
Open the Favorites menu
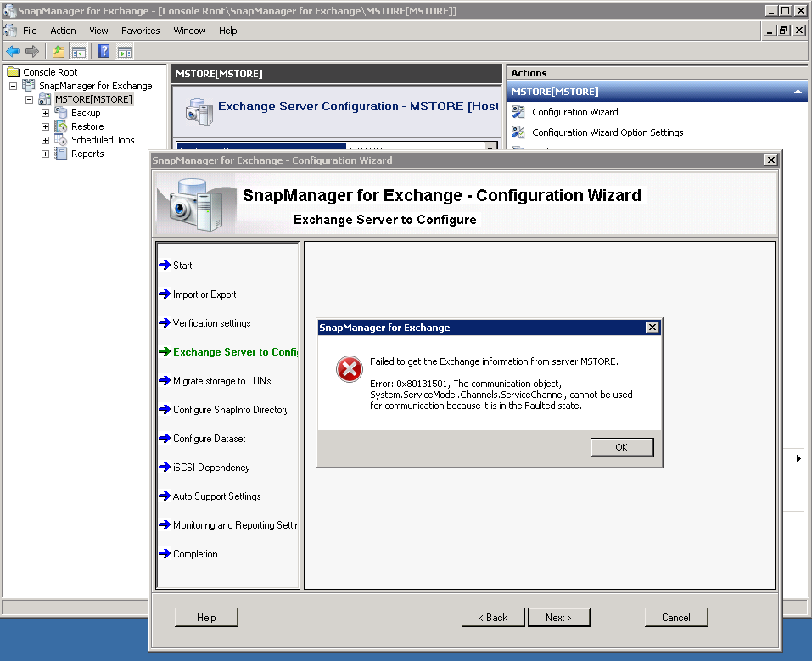pyautogui.click(x=140, y=31)
